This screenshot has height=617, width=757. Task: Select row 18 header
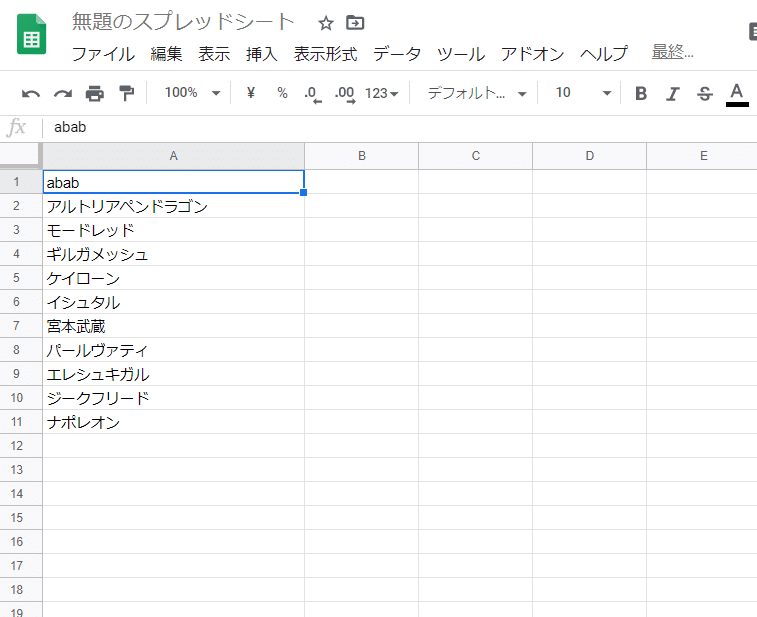21,589
